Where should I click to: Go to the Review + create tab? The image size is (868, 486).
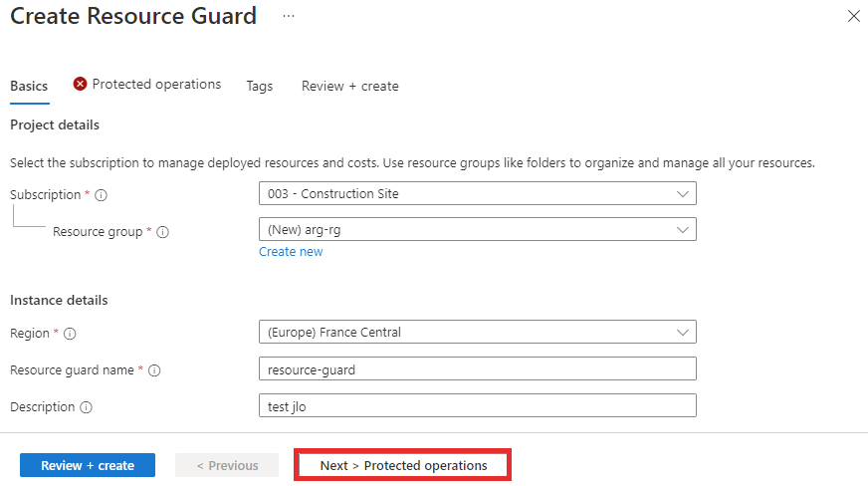coord(349,87)
